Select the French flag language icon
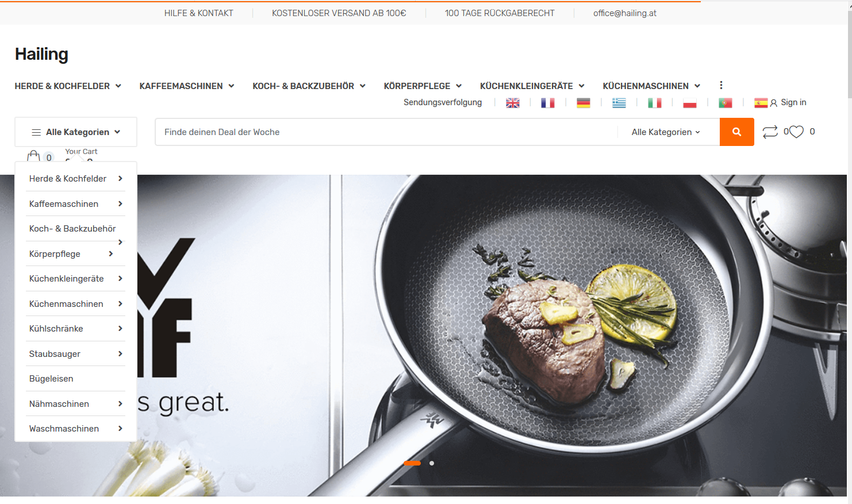Viewport: 852px width, 504px height. [548, 103]
